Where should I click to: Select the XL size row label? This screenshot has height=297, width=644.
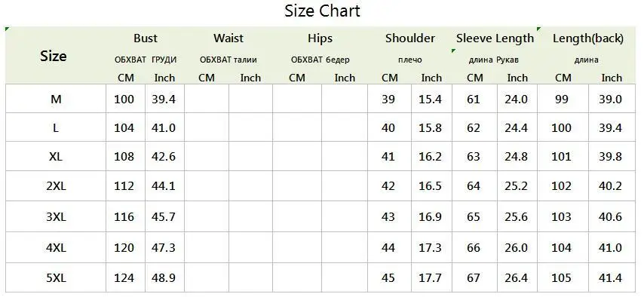point(57,157)
